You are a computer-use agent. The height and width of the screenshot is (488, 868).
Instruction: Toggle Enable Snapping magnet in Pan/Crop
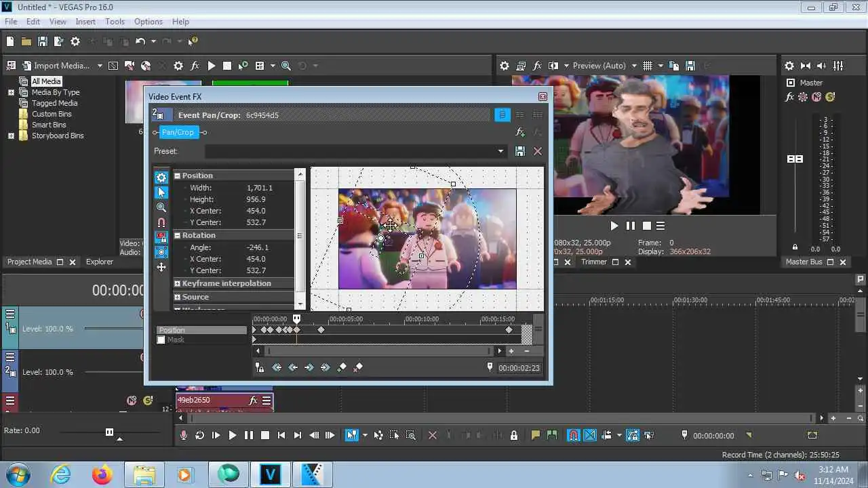click(x=161, y=222)
